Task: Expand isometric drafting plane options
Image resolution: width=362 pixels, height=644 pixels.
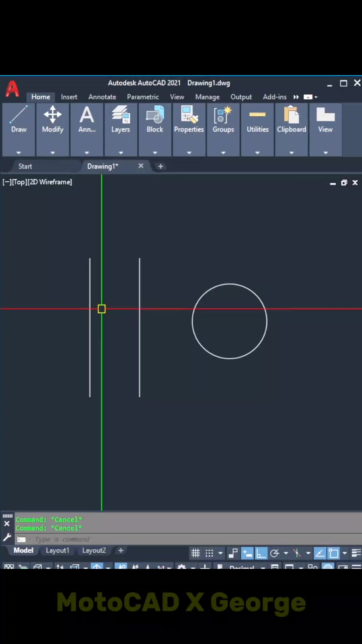Action: point(308,553)
